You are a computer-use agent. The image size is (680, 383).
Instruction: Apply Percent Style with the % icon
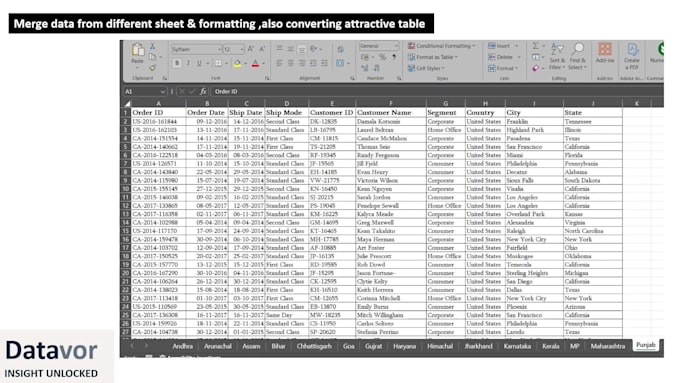click(x=382, y=57)
